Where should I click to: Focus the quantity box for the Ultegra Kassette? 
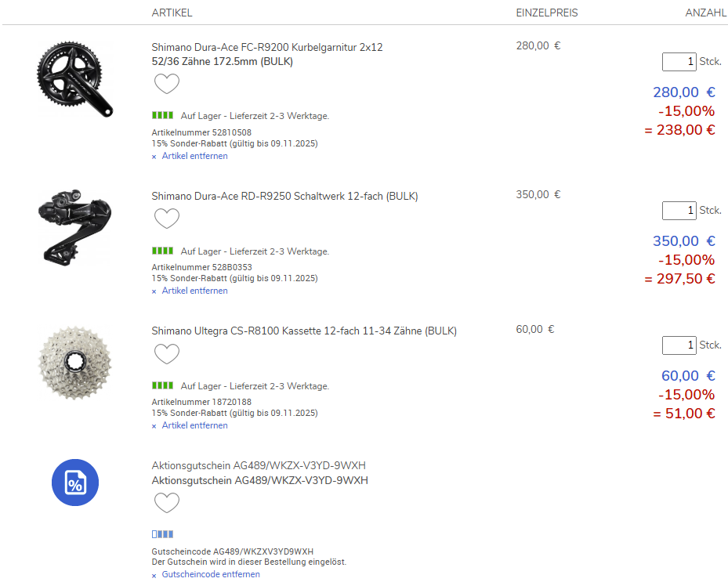tap(679, 345)
